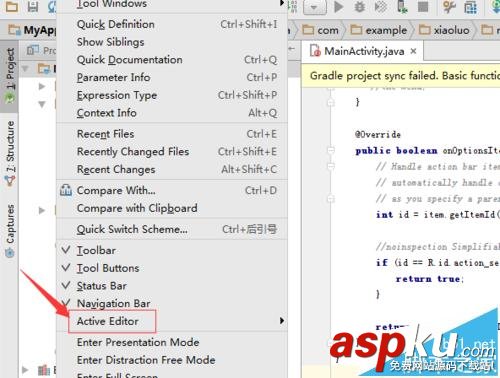Toggle the Status Bar option
The width and height of the screenshot is (500, 378).
[172, 286]
